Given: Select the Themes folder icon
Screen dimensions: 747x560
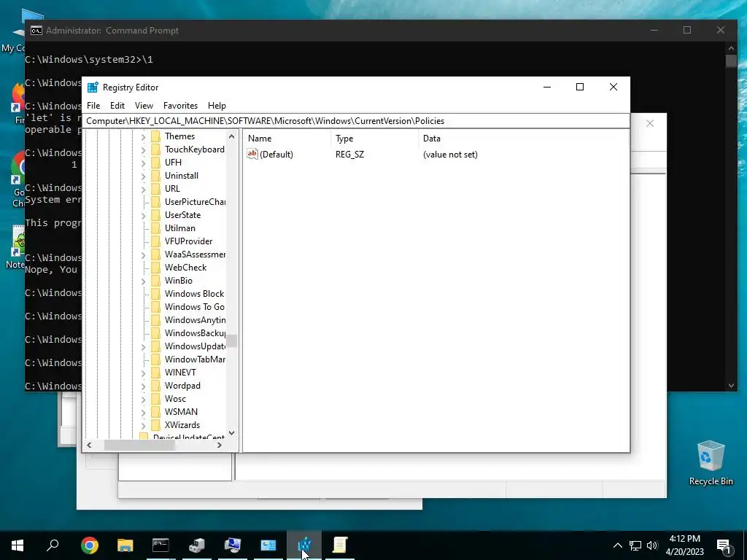Looking at the screenshot, I should point(155,136).
